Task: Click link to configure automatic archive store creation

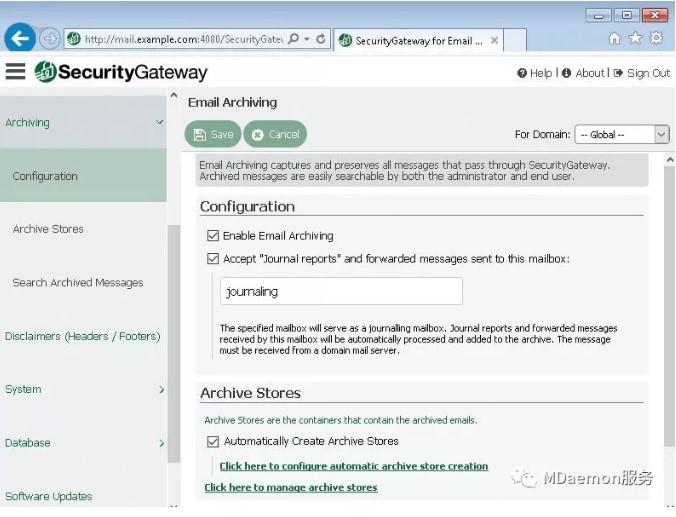Action: [354, 466]
